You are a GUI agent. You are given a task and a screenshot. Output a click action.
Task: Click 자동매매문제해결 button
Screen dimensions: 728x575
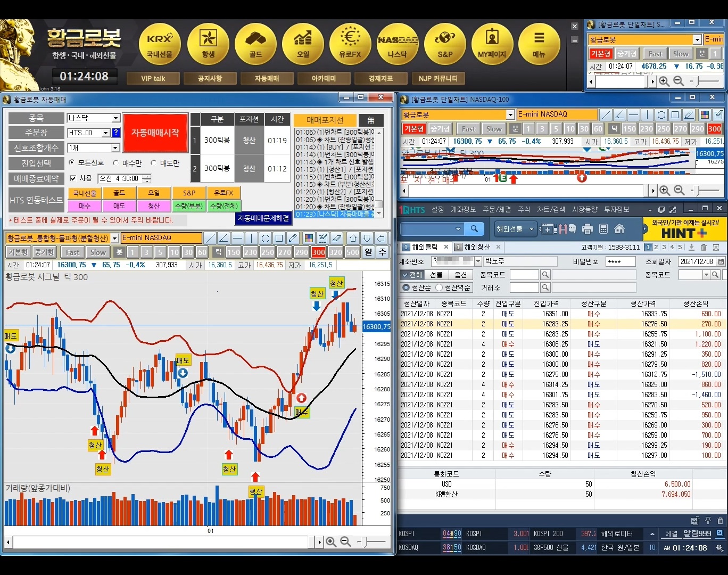click(x=263, y=218)
